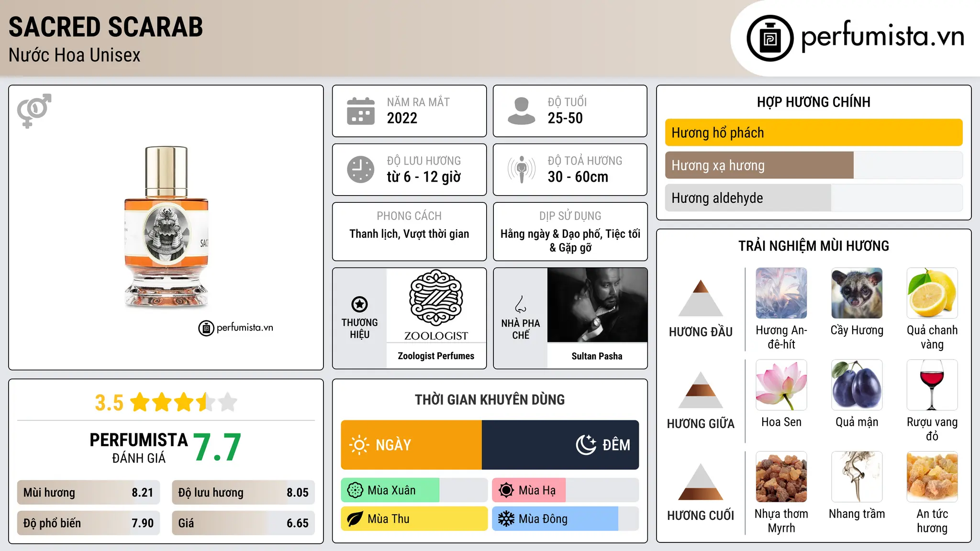Screen dimensions: 980x551
Task: Click the projection value 30 - 60cm
Action: [x=578, y=176]
